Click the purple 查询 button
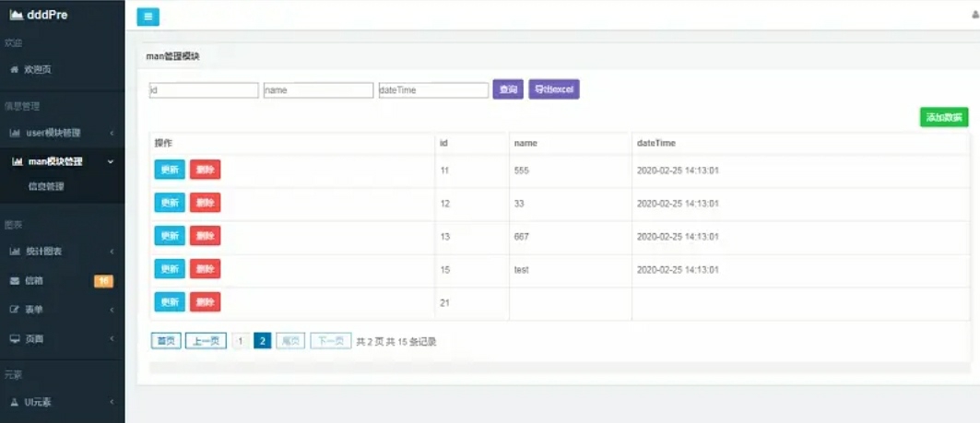 (x=508, y=89)
